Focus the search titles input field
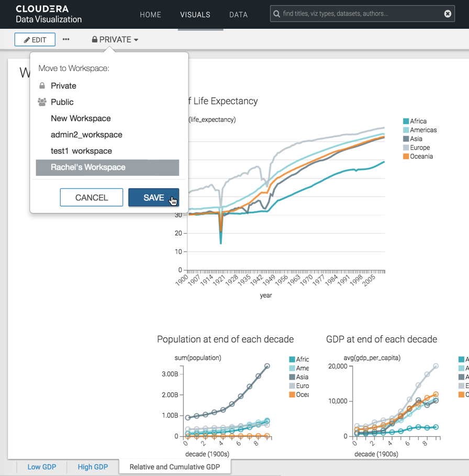Image resolution: width=469 pixels, height=476 pixels. [x=361, y=14]
